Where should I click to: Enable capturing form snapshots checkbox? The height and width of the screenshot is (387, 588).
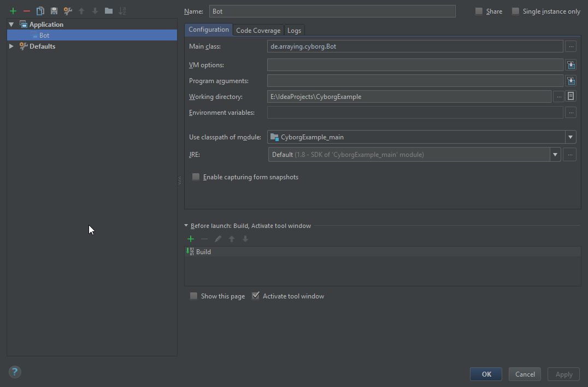click(x=196, y=177)
